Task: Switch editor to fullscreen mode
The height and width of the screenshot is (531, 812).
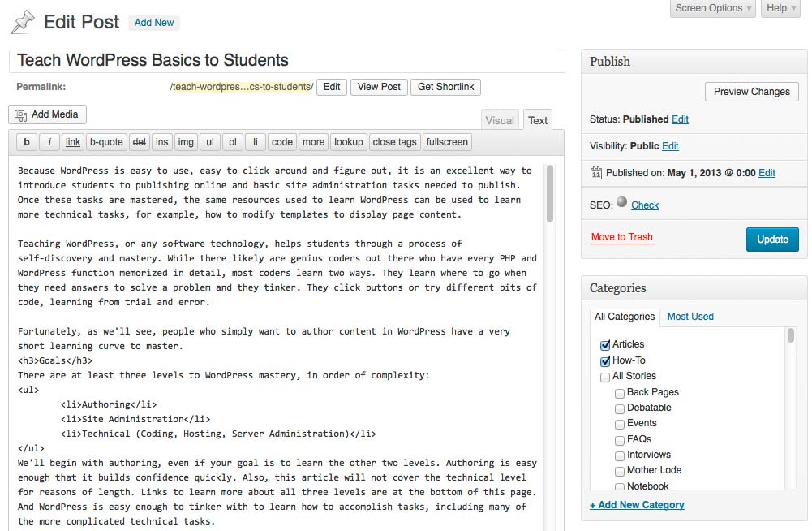Action: [447, 142]
